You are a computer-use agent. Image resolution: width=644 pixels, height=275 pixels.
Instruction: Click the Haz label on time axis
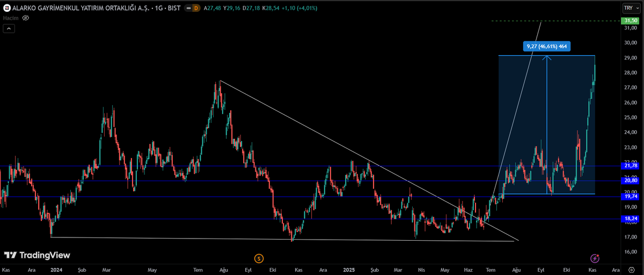(469, 270)
